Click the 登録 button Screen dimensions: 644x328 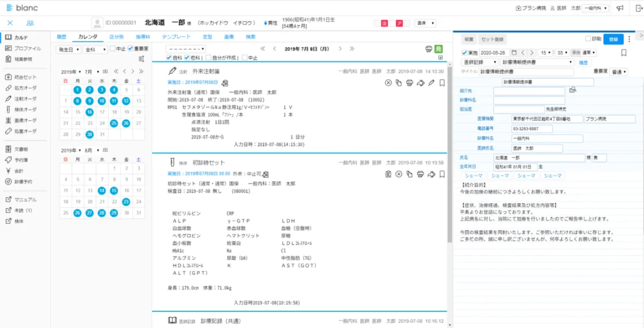click(613, 39)
